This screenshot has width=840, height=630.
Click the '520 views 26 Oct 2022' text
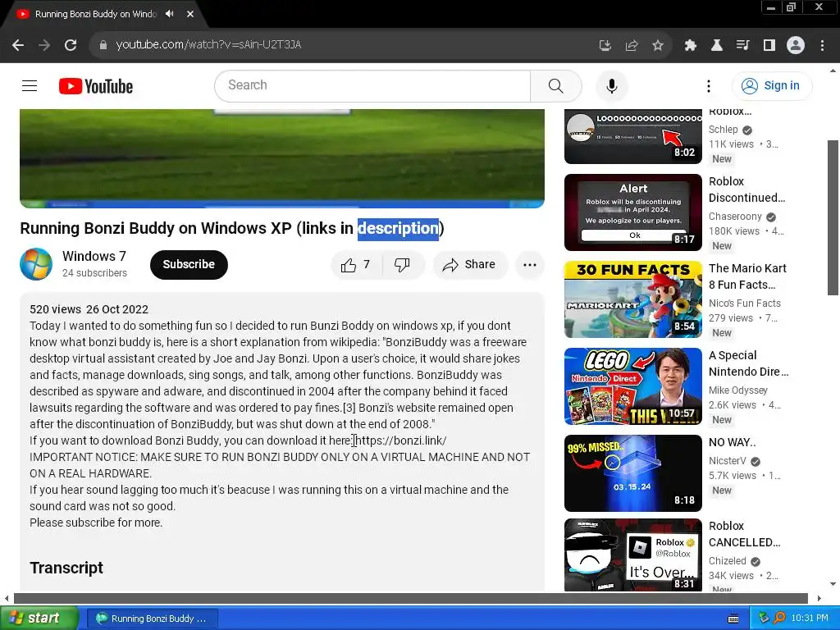point(89,309)
